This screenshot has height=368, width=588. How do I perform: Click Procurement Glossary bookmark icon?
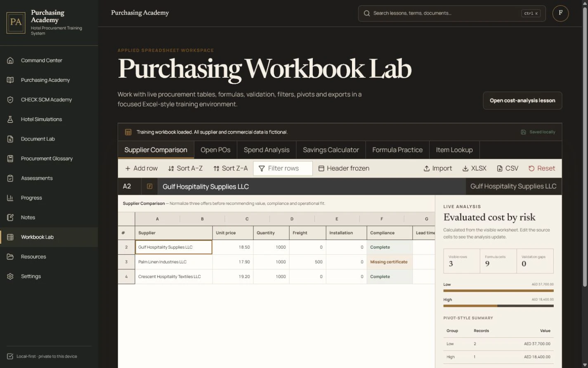[10, 159]
